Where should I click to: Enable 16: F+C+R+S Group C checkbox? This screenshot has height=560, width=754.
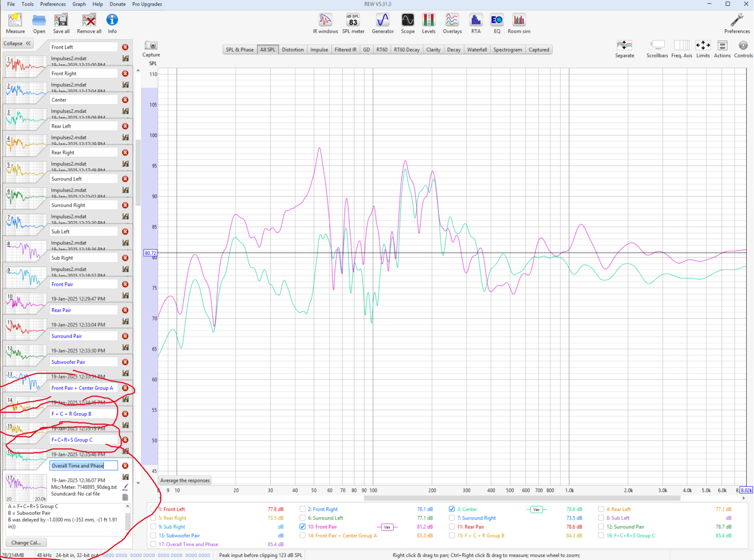pyautogui.click(x=601, y=535)
